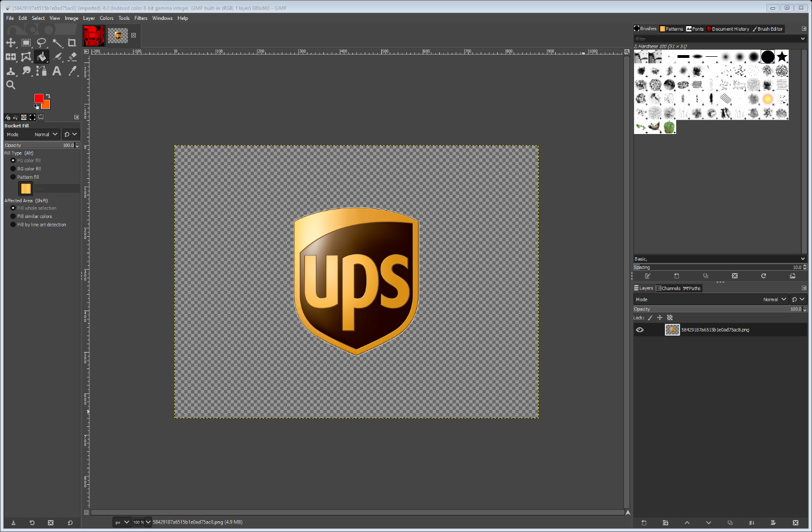
Task: Raise layer with up arrow in Layers panel
Action: point(687,523)
